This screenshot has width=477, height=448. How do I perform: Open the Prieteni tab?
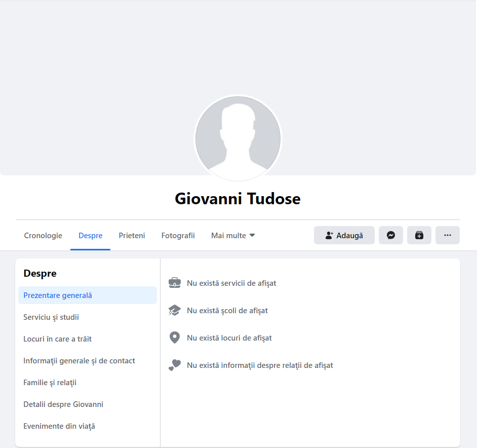pos(132,236)
